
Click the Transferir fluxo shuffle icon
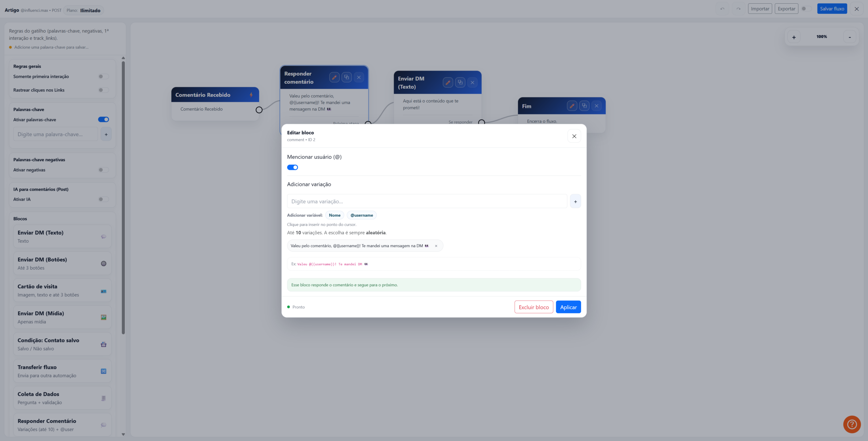point(104,371)
